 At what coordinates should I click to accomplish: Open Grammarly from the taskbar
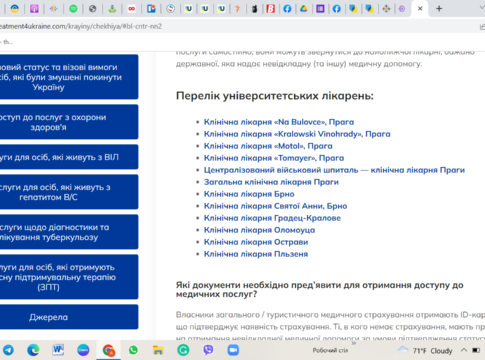(183, 350)
